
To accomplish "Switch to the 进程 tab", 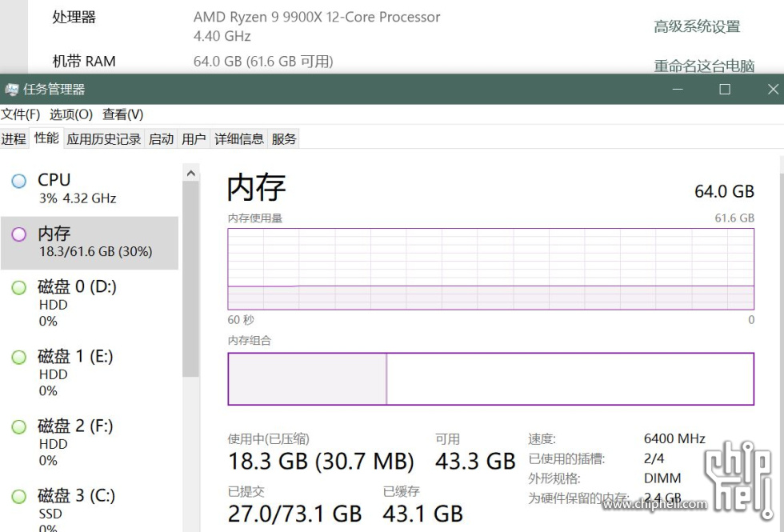I will pos(14,138).
